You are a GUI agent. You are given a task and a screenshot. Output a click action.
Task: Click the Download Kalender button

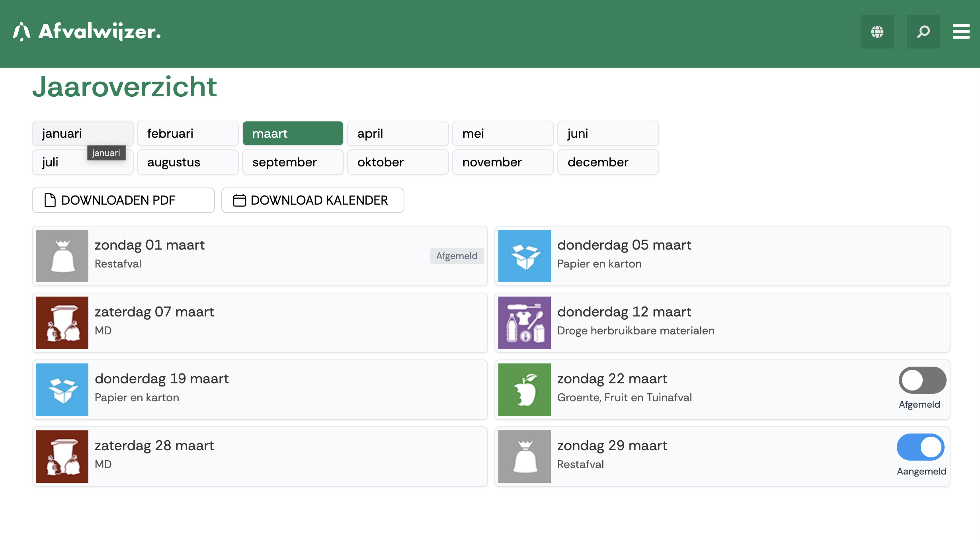312,200
